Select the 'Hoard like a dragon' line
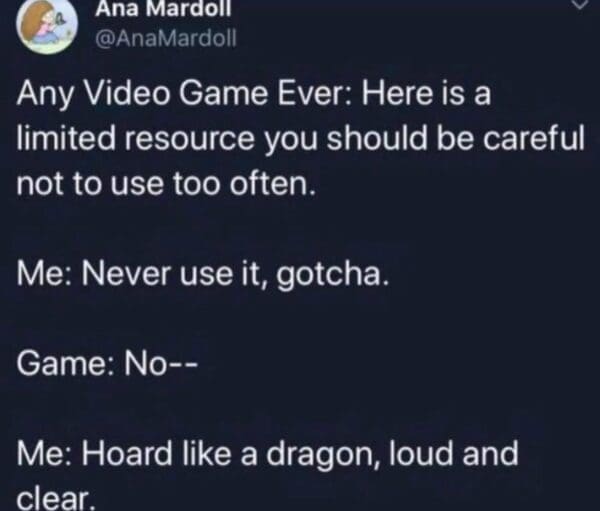This screenshot has width=600, height=511. point(267,453)
